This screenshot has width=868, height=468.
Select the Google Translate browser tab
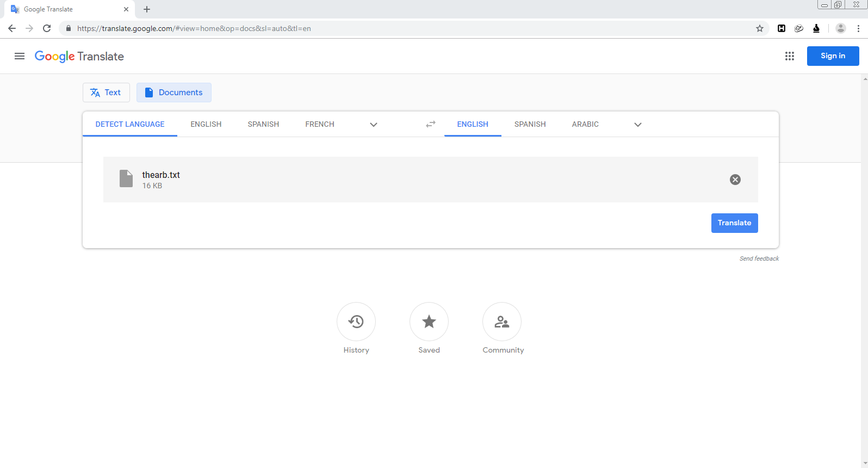pos(70,9)
